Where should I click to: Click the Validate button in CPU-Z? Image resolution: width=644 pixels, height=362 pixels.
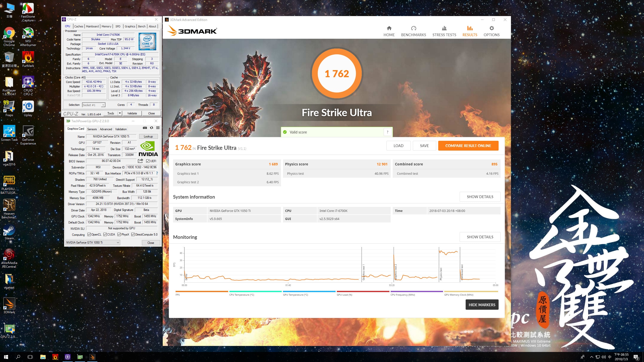click(132, 113)
